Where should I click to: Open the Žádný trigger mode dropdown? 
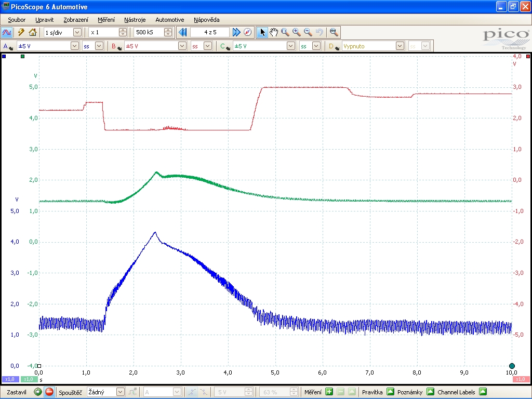tap(121, 392)
